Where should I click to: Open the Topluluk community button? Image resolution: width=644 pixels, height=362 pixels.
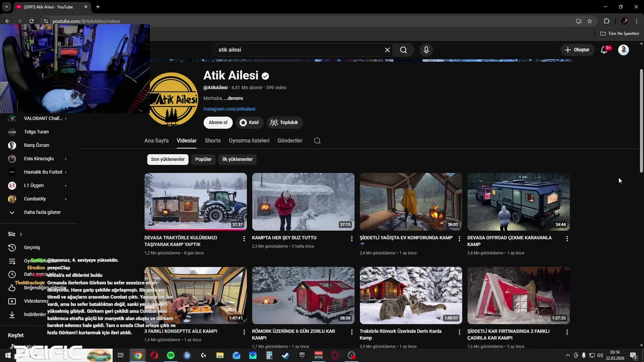[284, 122]
